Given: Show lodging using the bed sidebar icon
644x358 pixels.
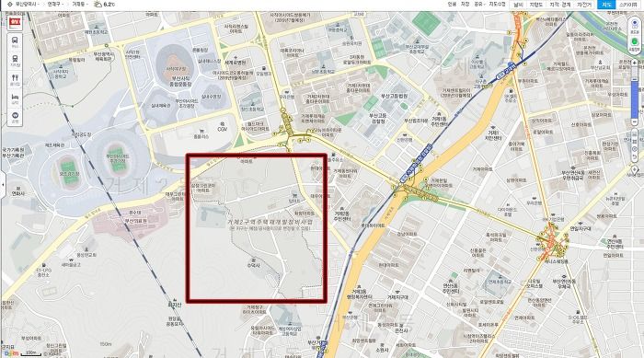Looking at the screenshot, I should point(15,98).
